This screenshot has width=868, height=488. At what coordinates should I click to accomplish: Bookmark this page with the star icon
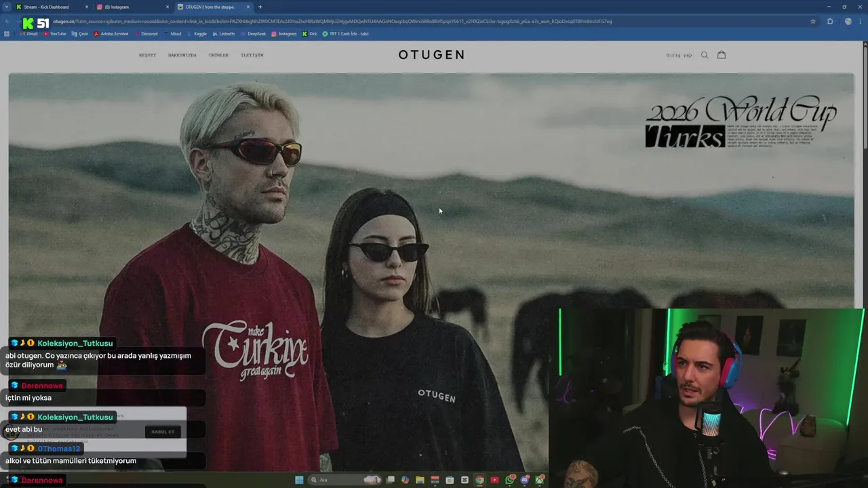[x=813, y=21]
